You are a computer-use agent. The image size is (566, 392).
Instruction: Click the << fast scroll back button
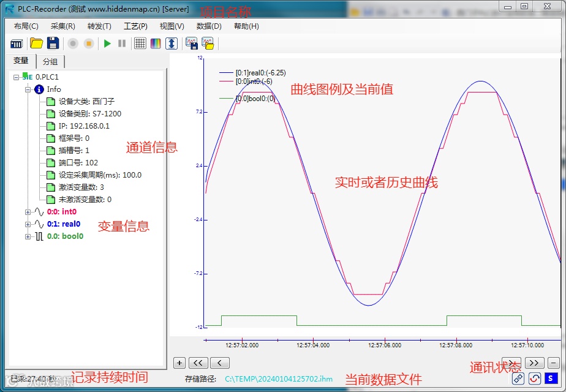(198, 363)
